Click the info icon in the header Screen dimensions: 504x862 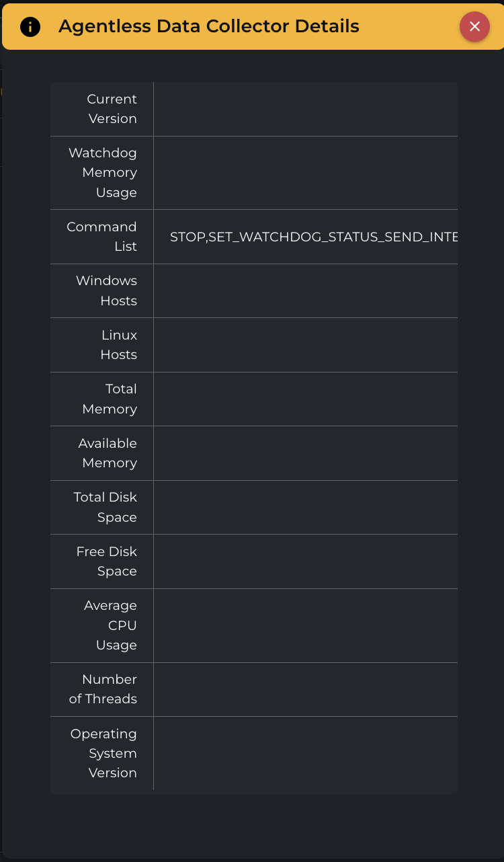(30, 27)
